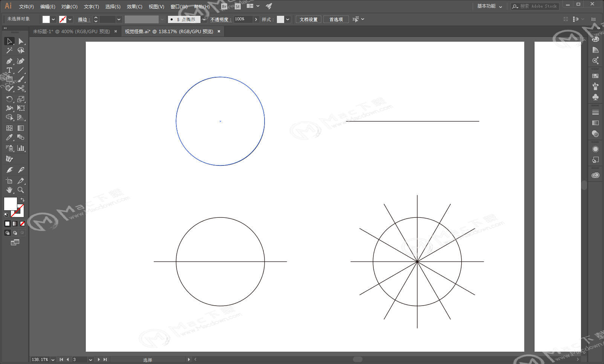This screenshot has height=364, width=604.
Task: Switch paint mode to Gradient
Action: [x=15, y=223]
